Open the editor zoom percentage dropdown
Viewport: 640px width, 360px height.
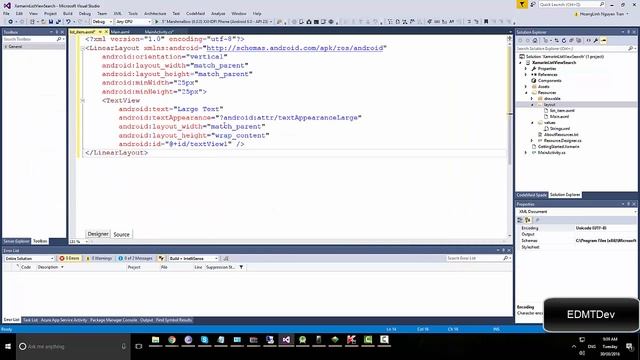pyautogui.click(x=79, y=242)
